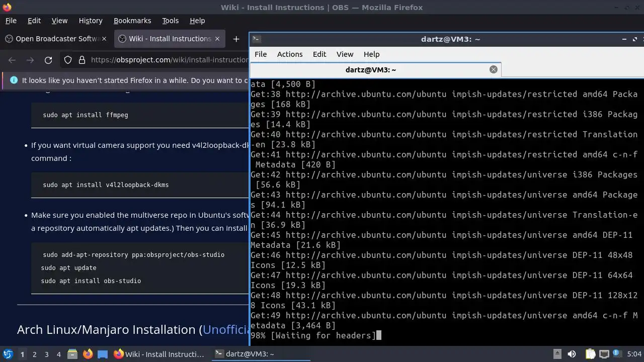Open Firefox Edit menu
This screenshot has height=362, width=644.
[x=34, y=21]
